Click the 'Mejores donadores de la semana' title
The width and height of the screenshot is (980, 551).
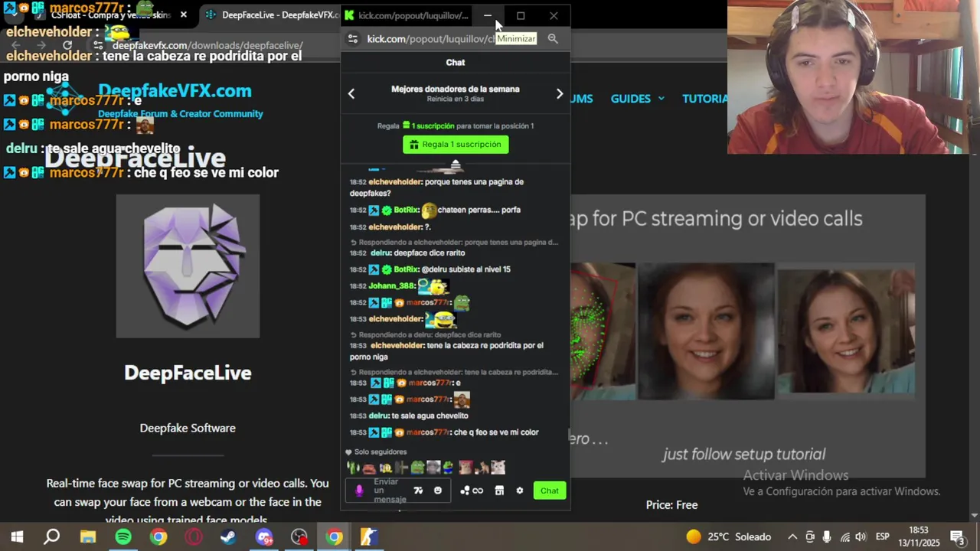(x=456, y=89)
